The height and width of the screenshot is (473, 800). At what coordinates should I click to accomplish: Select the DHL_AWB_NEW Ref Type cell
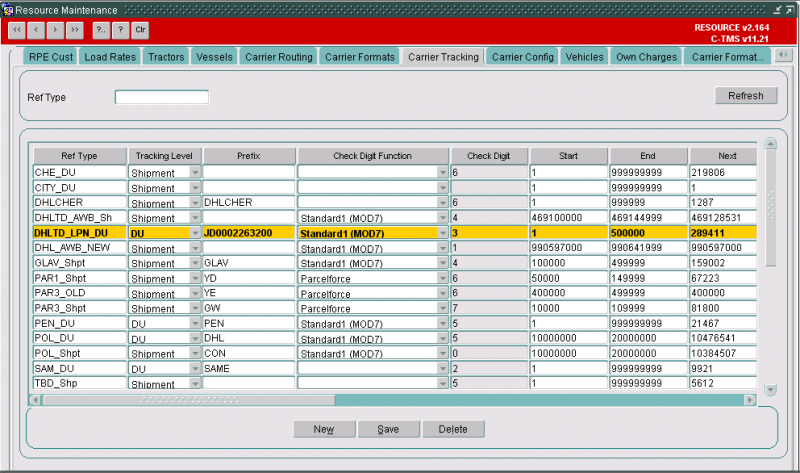(x=80, y=247)
